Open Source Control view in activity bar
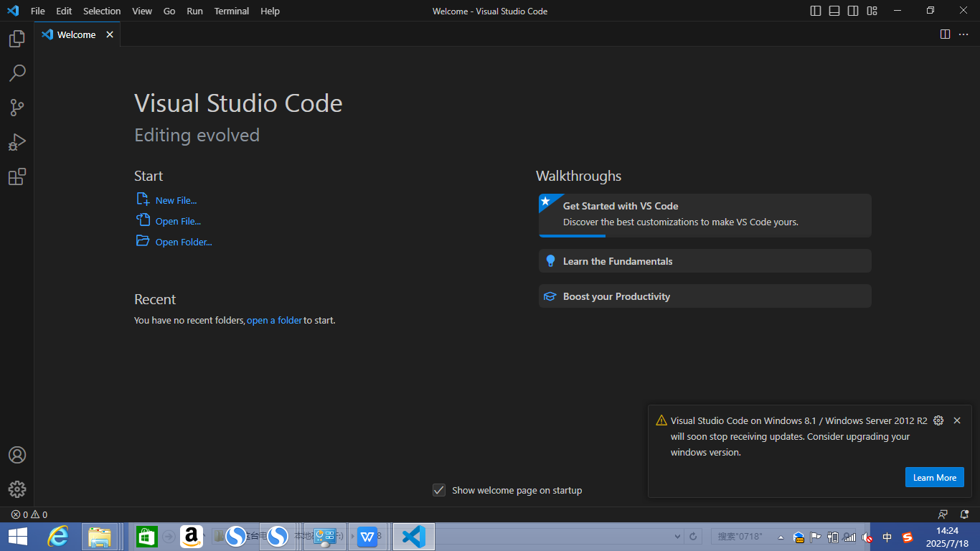 click(x=17, y=108)
